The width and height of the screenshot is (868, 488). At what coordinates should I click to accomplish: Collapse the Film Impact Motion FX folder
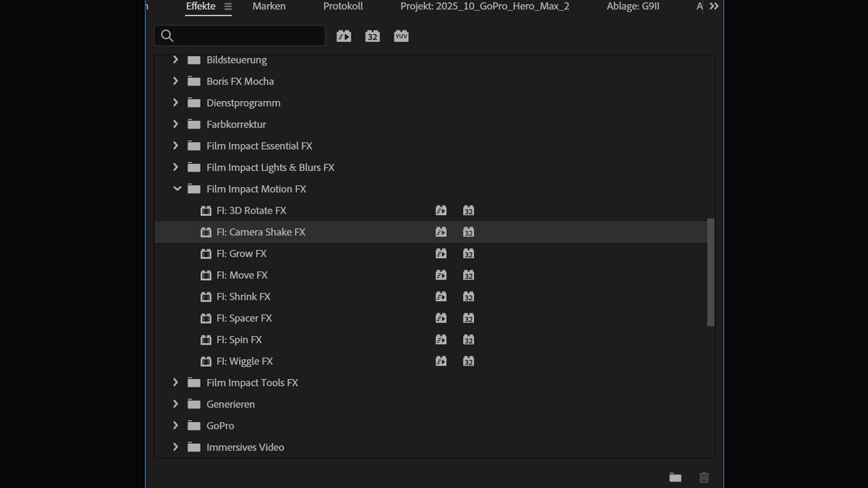click(x=177, y=189)
